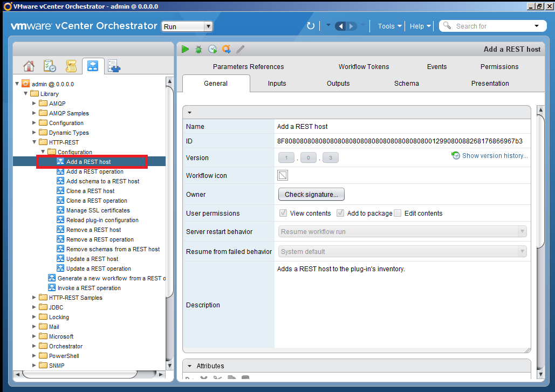Open the Workflow Tokens tab
The height and width of the screenshot is (392, 555).
pyautogui.click(x=364, y=66)
